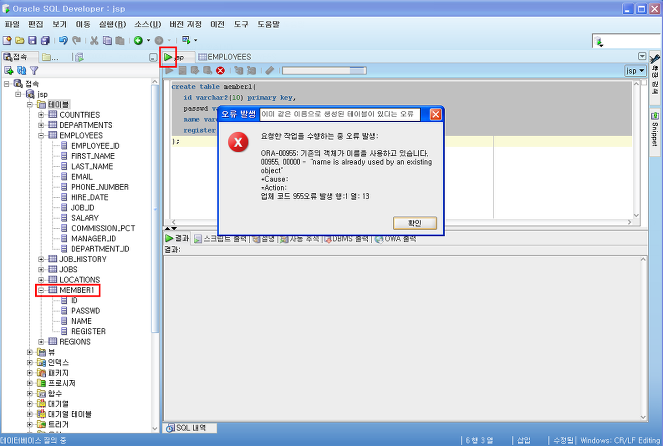The image size is (663, 446).
Task: Open dropdown arrow beside Back icon
Action: pos(148,41)
